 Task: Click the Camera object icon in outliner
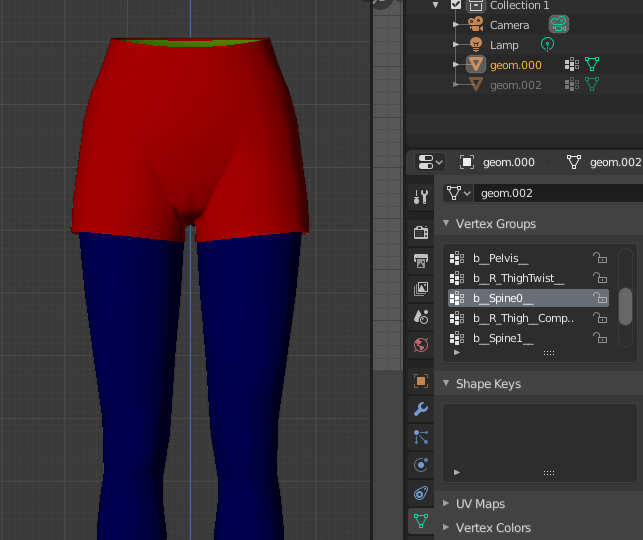(x=476, y=24)
